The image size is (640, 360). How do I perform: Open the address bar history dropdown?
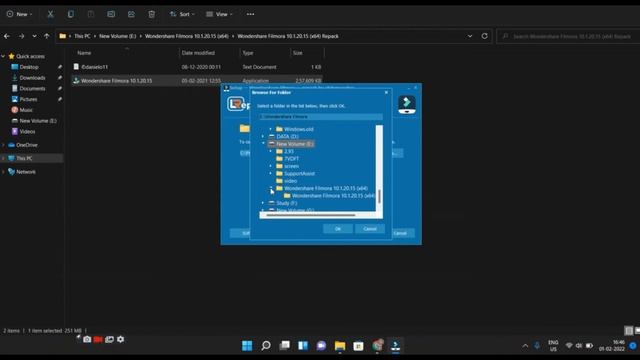click(x=470, y=36)
